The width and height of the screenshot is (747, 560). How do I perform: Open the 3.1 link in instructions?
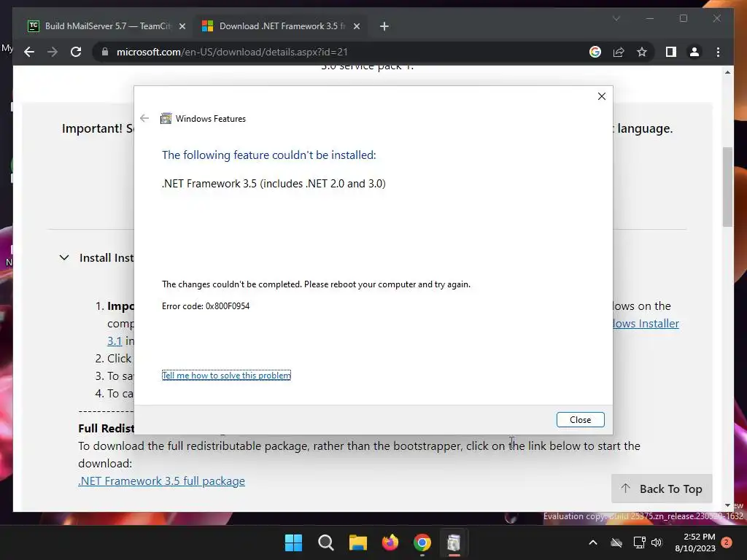click(x=115, y=341)
